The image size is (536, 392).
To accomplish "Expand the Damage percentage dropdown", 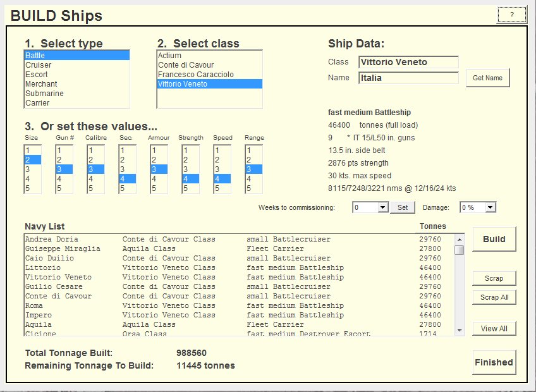I will pos(490,207).
